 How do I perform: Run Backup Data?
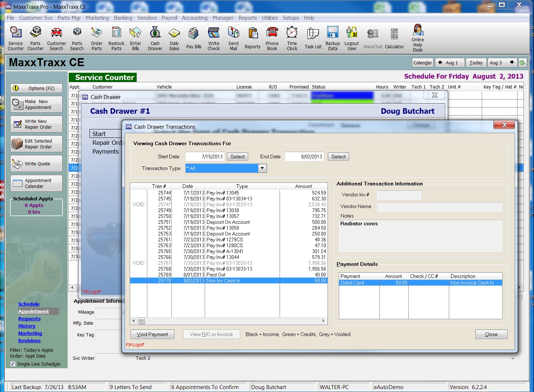pos(333,38)
